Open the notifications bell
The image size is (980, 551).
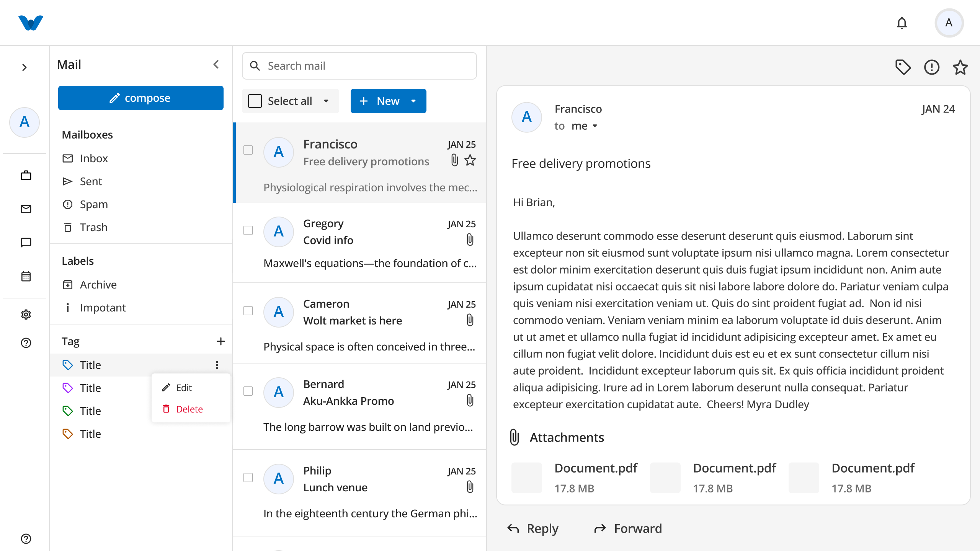pos(902,23)
